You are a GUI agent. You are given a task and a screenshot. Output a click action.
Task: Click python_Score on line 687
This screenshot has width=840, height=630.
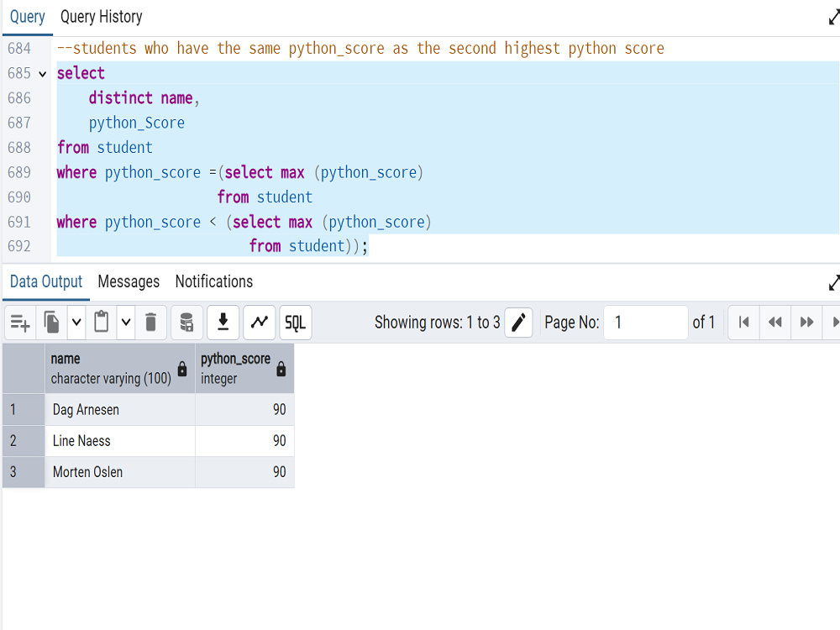pyautogui.click(x=137, y=123)
